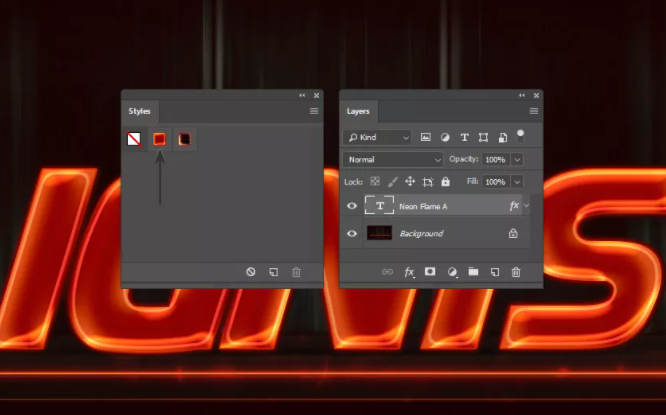Apply the third dark flame style swatch
Image resolution: width=666 pixels, height=415 pixels.
(x=184, y=139)
